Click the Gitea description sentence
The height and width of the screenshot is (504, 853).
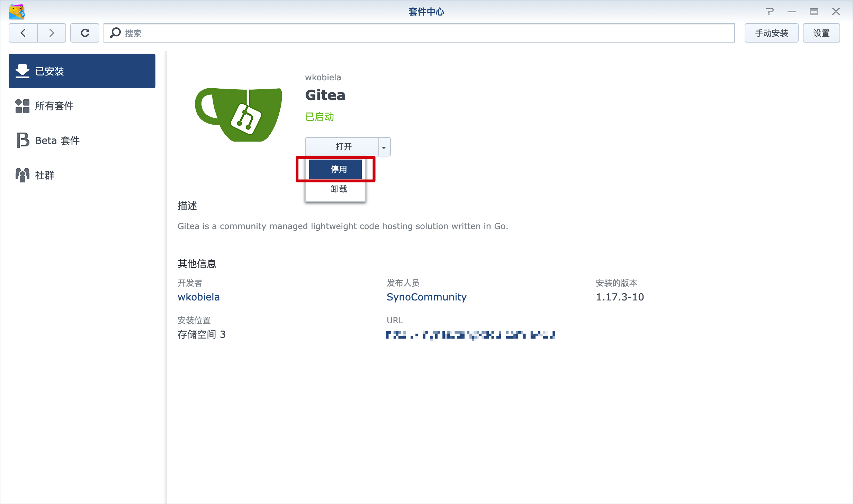pyautogui.click(x=343, y=226)
